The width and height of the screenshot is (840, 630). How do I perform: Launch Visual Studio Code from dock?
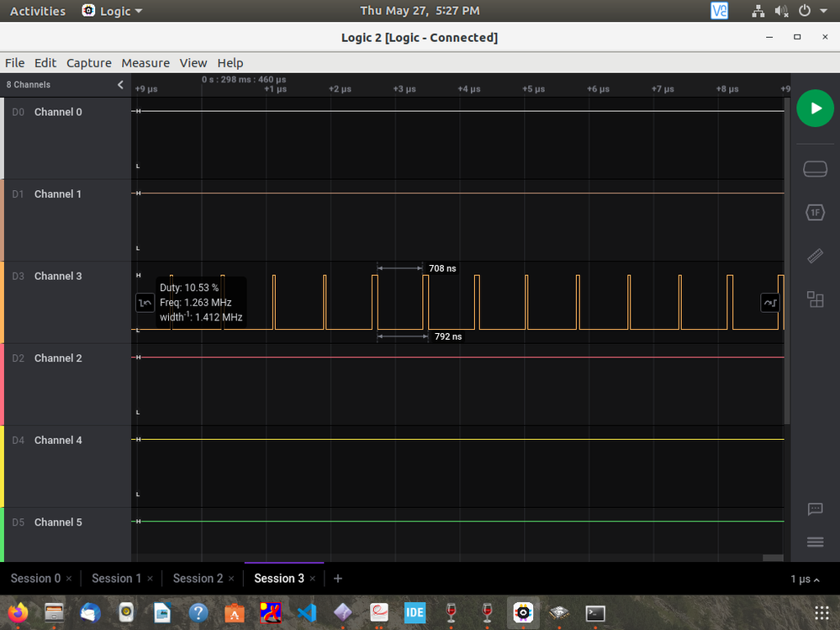[306, 612]
